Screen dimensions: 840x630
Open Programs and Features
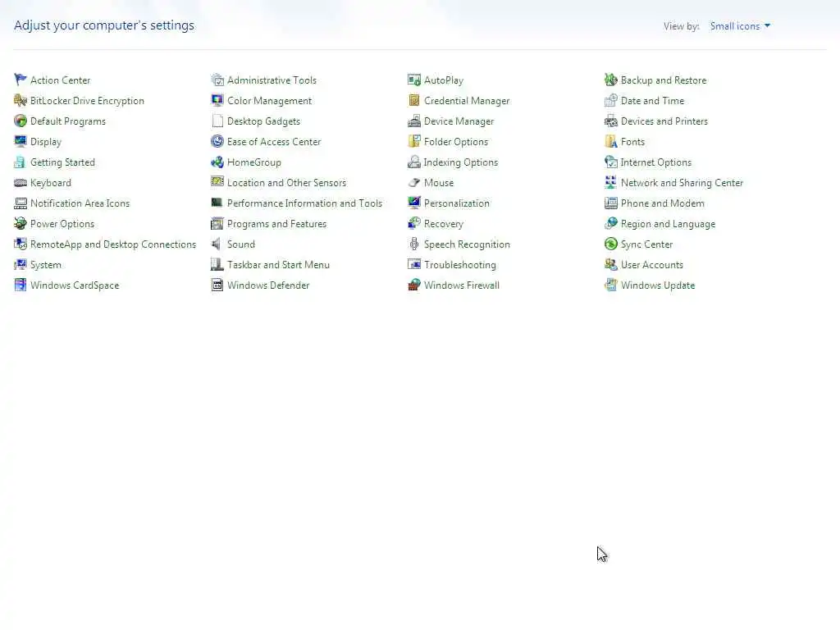point(277,224)
